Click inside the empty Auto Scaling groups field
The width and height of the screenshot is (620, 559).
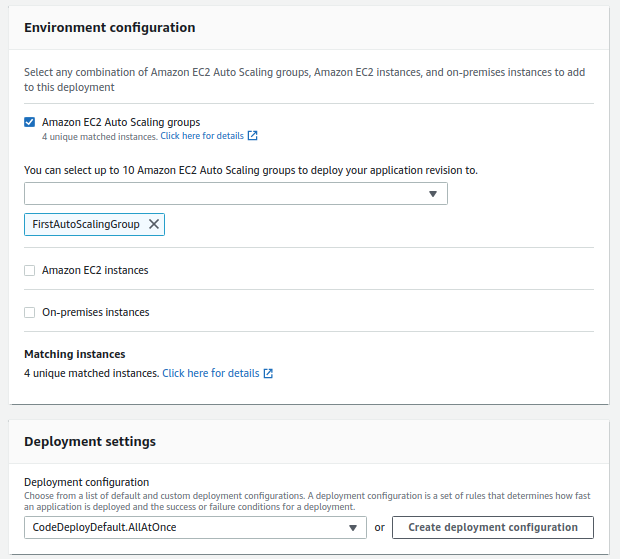tap(220, 194)
